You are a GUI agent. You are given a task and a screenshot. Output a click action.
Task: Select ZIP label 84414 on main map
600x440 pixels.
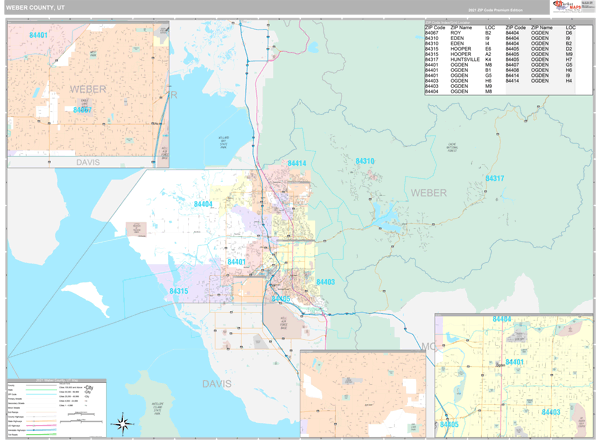point(297,163)
